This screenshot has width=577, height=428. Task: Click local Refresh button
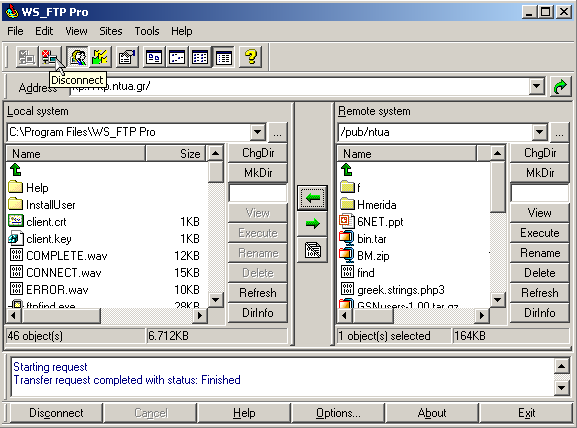(x=258, y=293)
